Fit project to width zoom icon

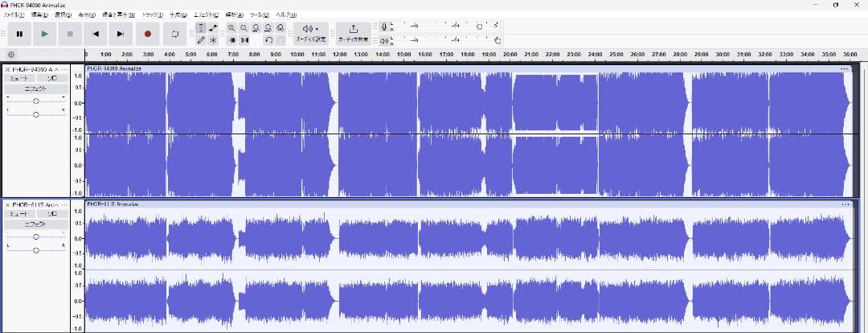coord(268,27)
